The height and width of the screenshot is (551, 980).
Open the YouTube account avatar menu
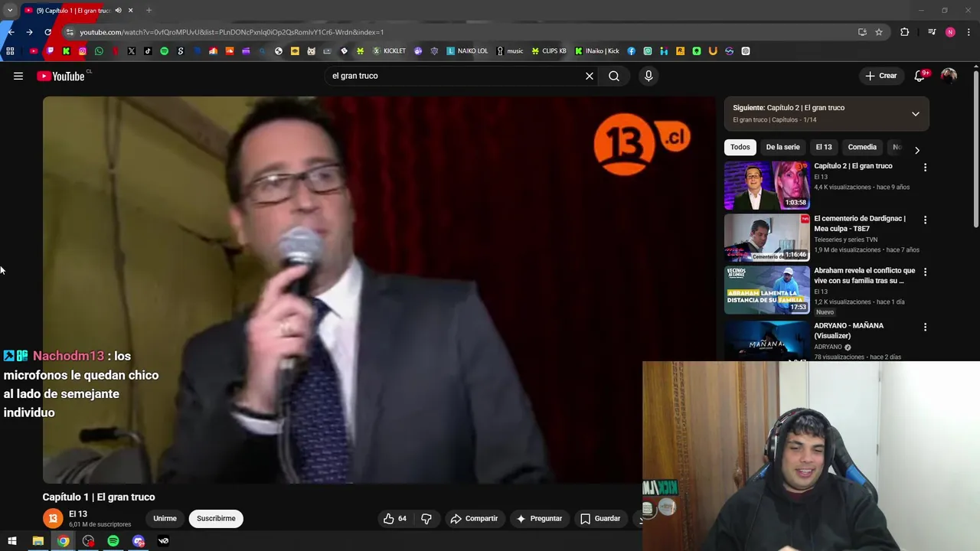click(949, 76)
